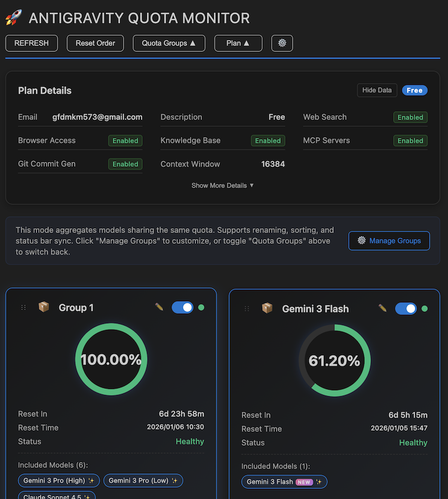This screenshot has height=499, width=448.
Task: Click the reset time 2026/01/05 15:47
Action: 399,428
